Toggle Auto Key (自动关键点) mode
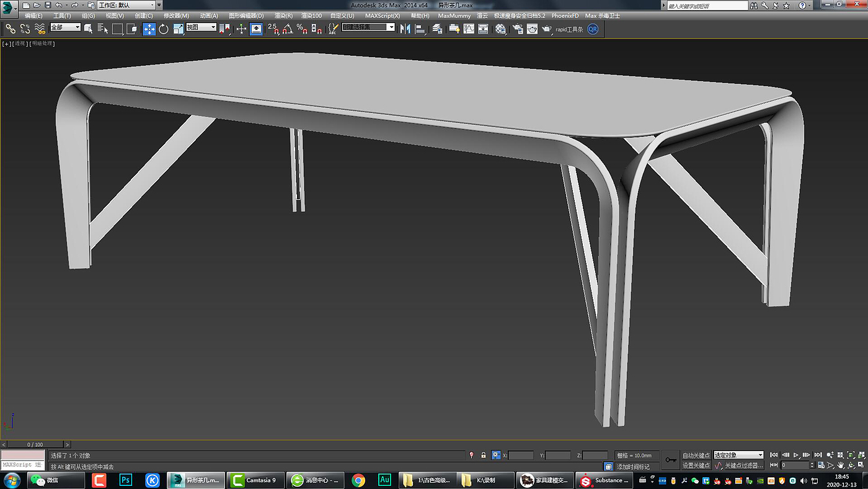Viewport: 868px width, 489px height. 696,455
